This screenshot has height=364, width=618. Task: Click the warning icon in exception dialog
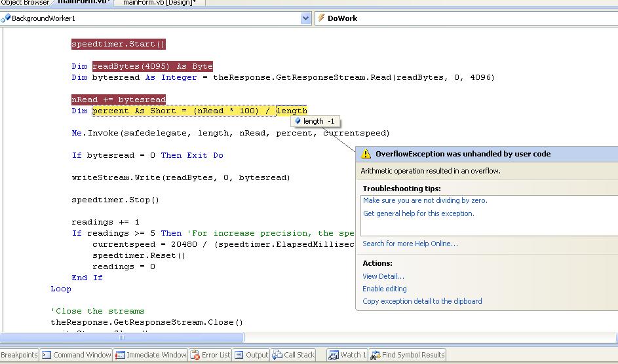366,154
